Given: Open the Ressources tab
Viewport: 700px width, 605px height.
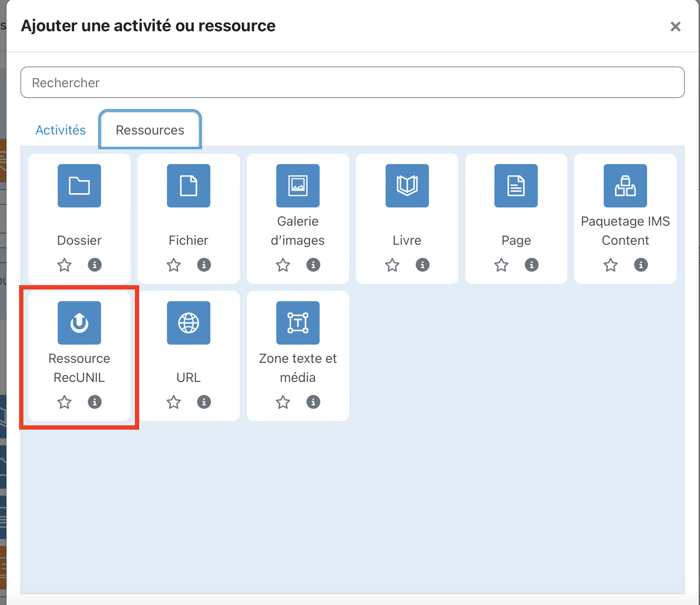Looking at the screenshot, I should (x=150, y=130).
